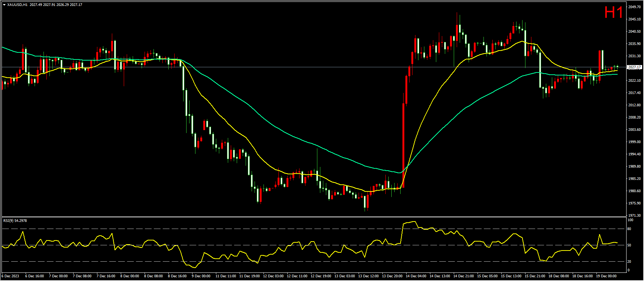Click price axis label 1994.40
The height and width of the screenshot is (281, 644).
tap(635, 154)
